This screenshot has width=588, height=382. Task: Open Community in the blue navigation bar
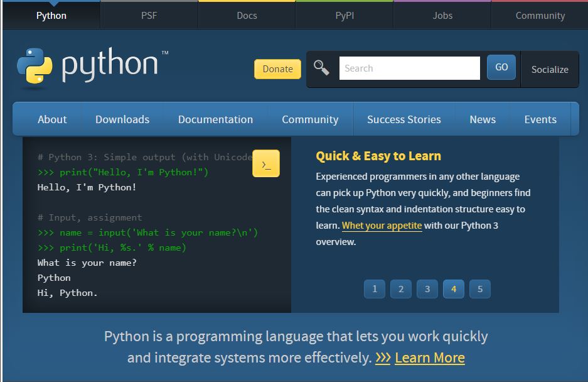(x=310, y=119)
